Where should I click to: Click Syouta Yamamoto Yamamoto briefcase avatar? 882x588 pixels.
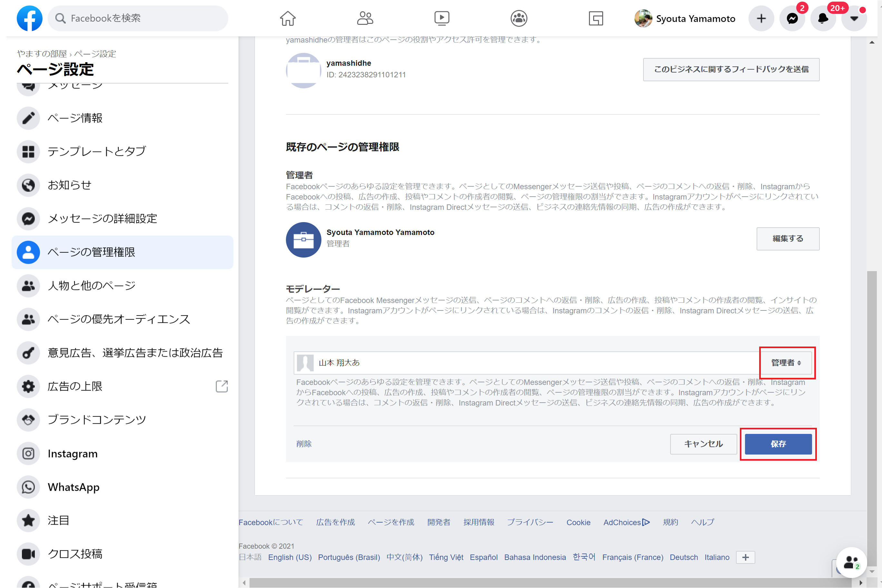(x=303, y=240)
